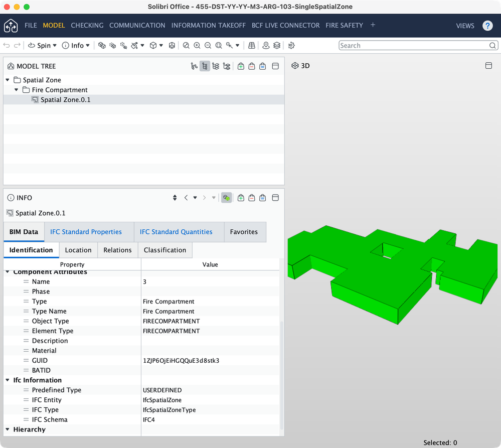Toggle the fourth Model Tree hierarchy mode icon
The width and height of the screenshot is (501, 448).
(227, 66)
